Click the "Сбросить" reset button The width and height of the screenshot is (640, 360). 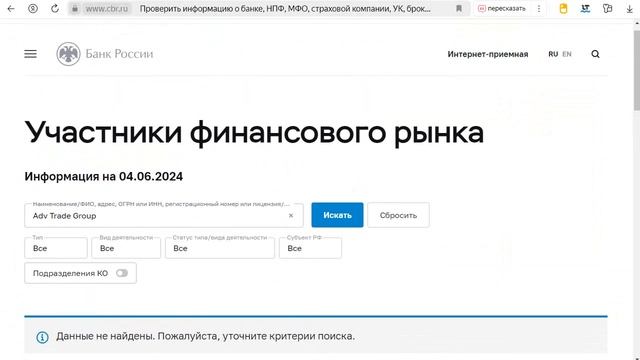pos(398,215)
